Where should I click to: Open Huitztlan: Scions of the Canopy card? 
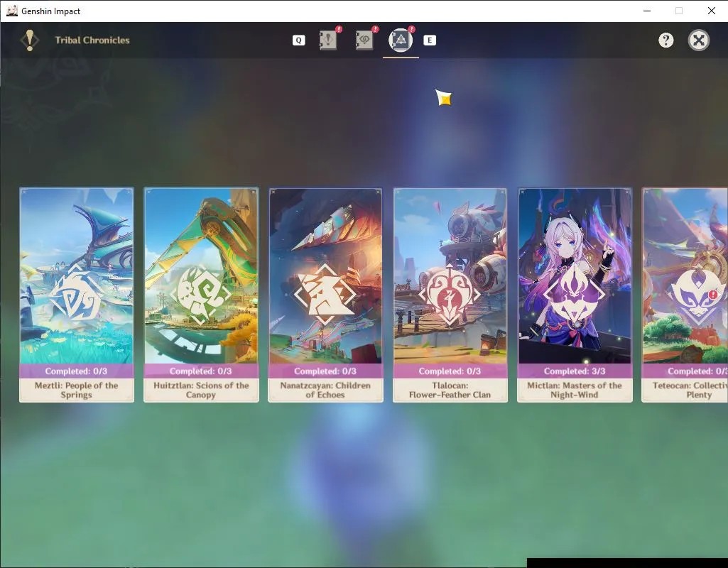(201, 295)
